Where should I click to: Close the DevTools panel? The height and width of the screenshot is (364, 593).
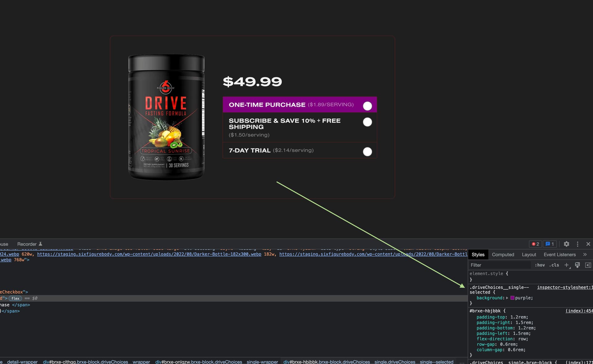click(588, 244)
